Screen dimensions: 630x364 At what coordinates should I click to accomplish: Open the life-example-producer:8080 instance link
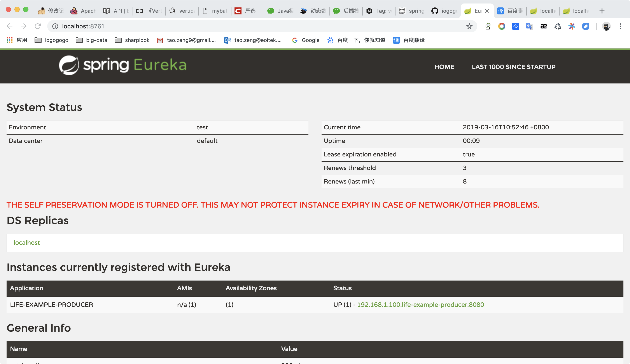tap(420, 305)
